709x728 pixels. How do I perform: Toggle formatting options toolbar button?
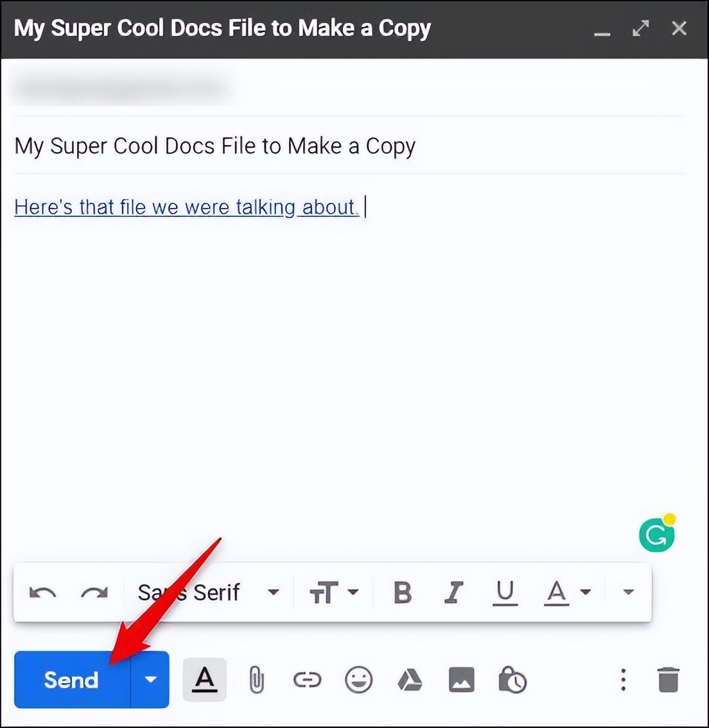coord(205,679)
